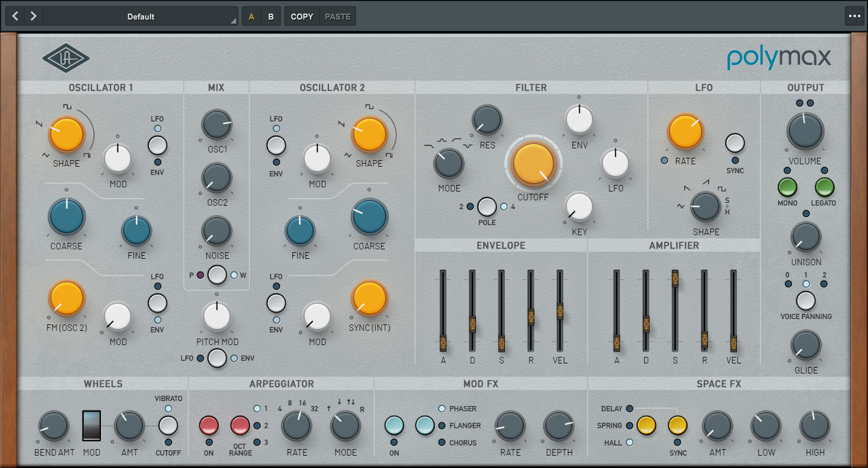Click the COPY button
The width and height of the screenshot is (868, 468).
tap(302, 17)
